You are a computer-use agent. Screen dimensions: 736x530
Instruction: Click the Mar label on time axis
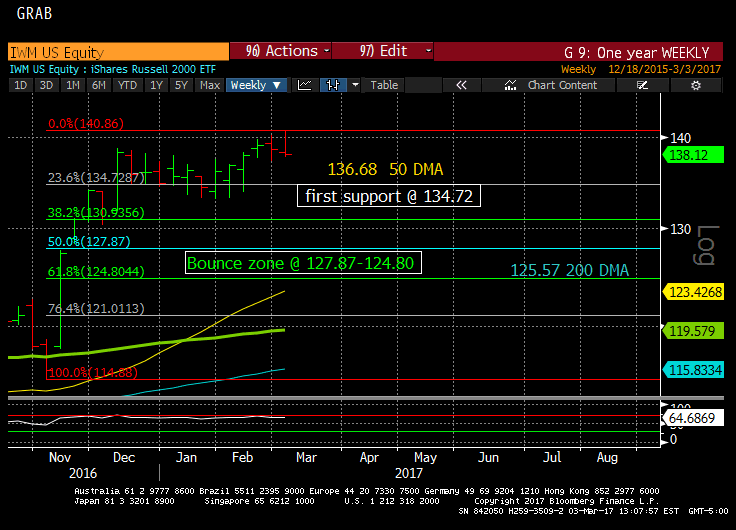click(306, 457)
